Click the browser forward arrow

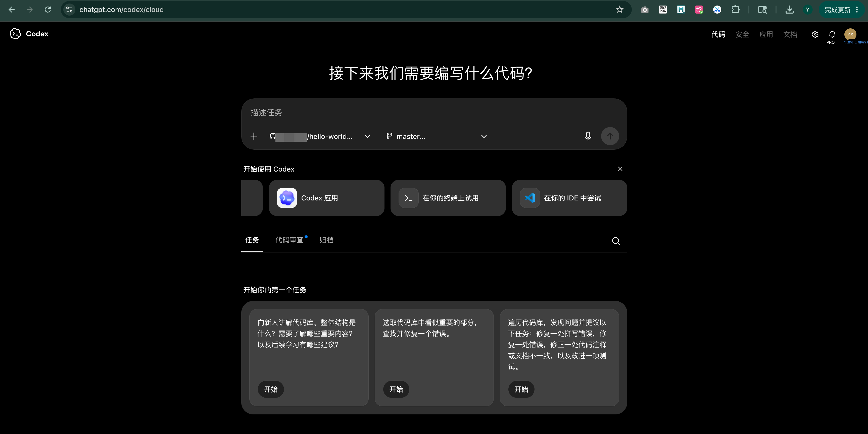pyautogui.click(x=30, y=10)
